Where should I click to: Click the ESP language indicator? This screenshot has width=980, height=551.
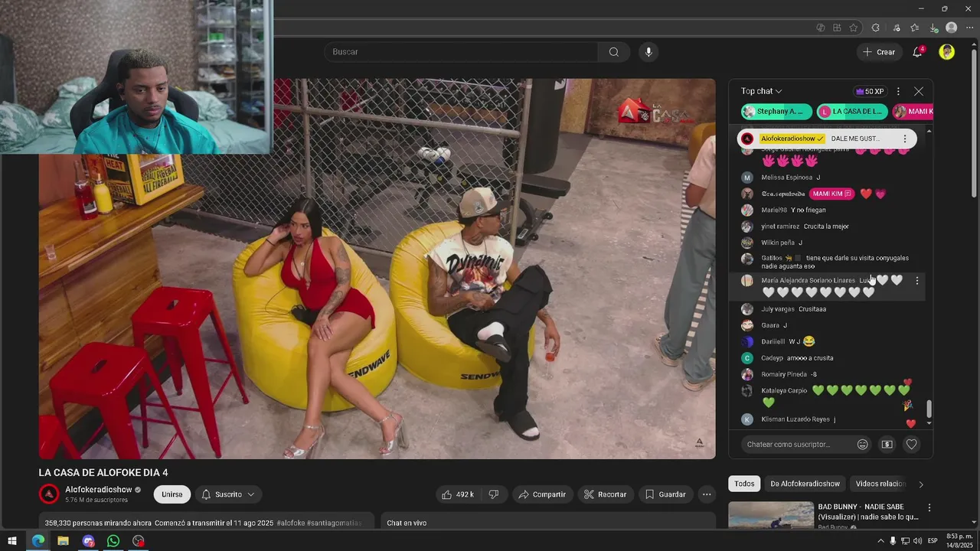[933, 541]
